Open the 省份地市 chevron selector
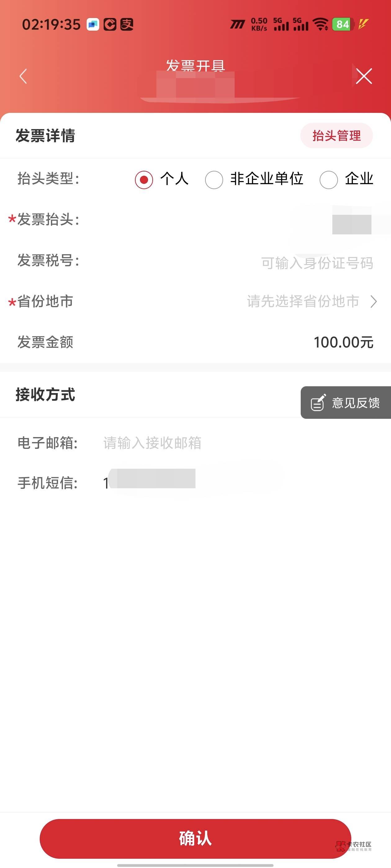The image size is (391, 868). tap(373, 301)
